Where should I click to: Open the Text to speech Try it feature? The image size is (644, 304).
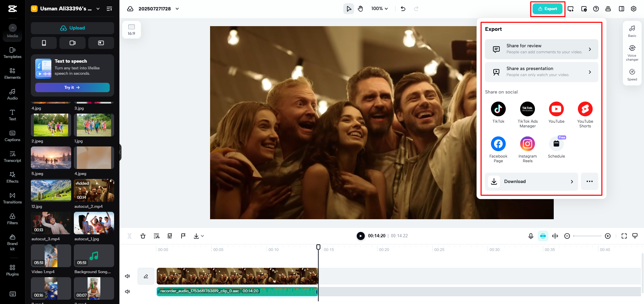point(72,87)
